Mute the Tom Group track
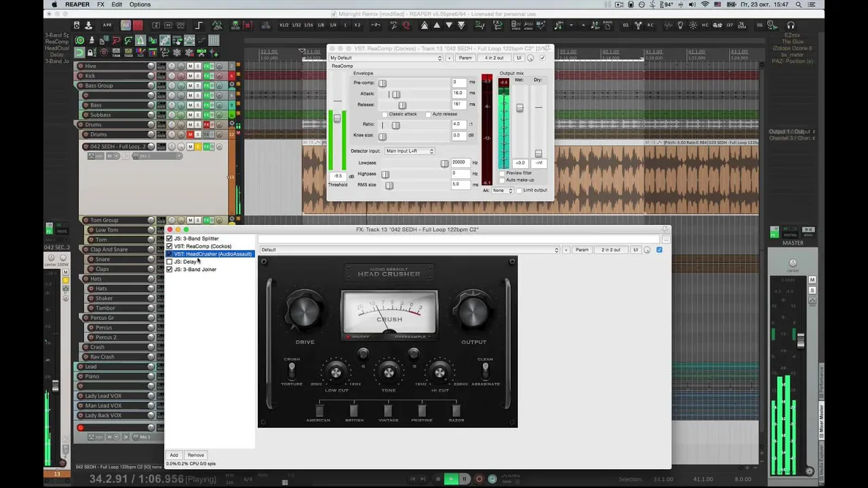868x488 pixels. [191, 220]
